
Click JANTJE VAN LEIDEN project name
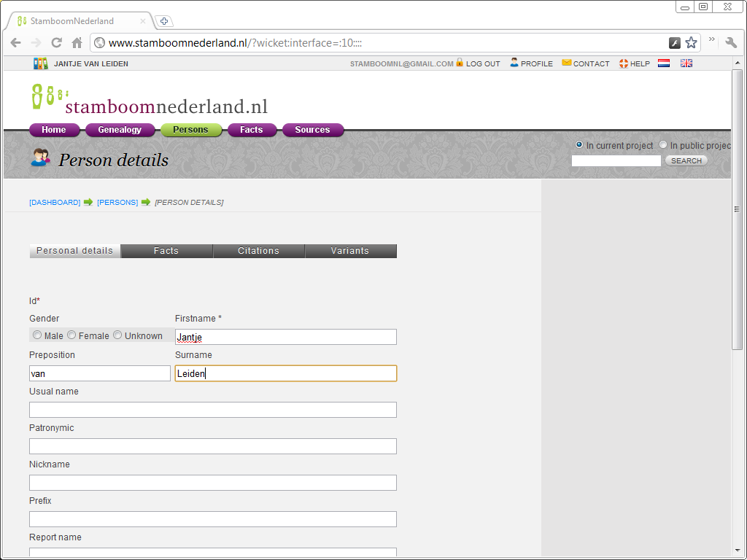click(91, 64)
